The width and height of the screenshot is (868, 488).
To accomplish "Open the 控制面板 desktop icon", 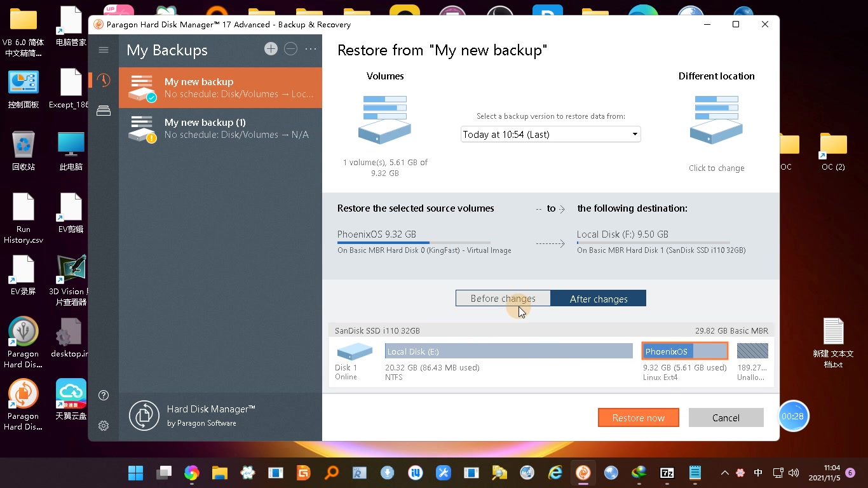I will tap(24, 89).
